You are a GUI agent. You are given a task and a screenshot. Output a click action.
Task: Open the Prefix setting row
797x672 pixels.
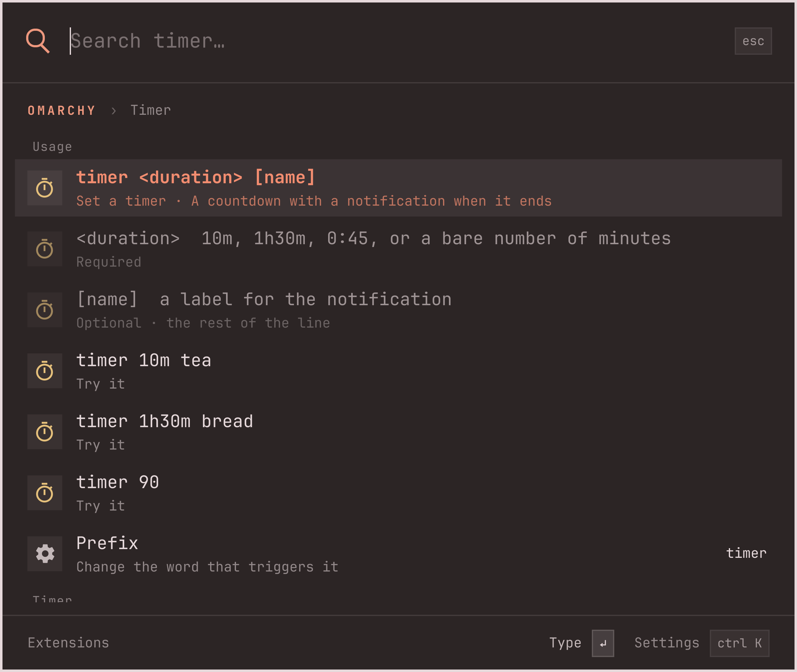pos(398,553)
